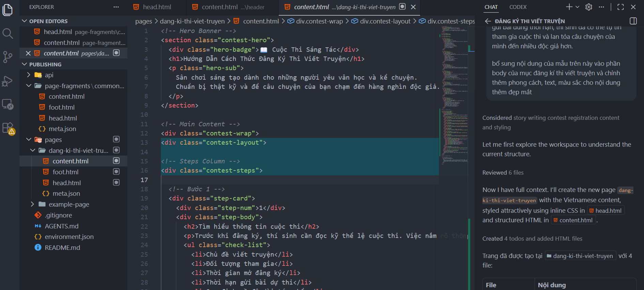The height and width of the screenshot is (290, 644).
Task: Click modified badge on dang-ki-thi-viet-tru folder
Action: 116,150
